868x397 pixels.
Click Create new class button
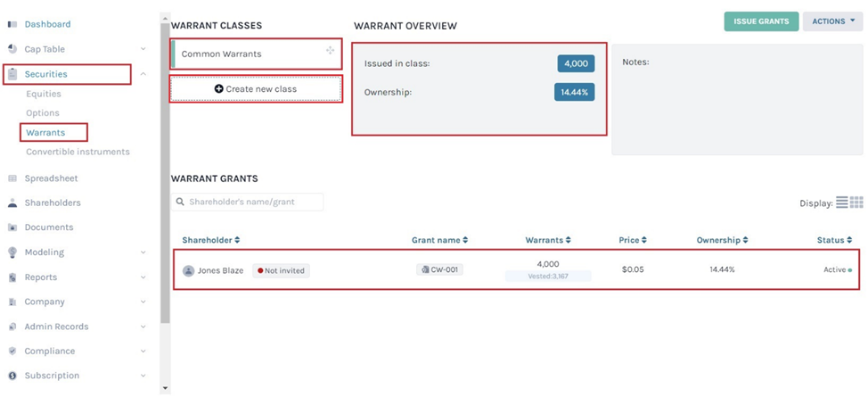tap(256, 88)
